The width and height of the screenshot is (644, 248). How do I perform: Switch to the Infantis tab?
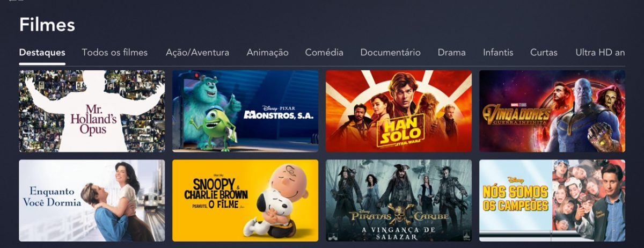498,53
